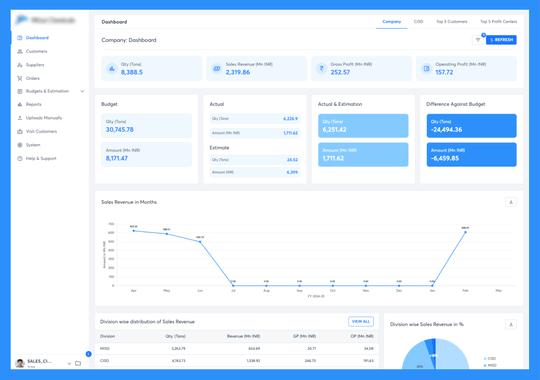Viewport: 540px width, 380px height.
Task: Click the Actual & Estimation Amount 1,711.62 card
Action: pos(363,155)
